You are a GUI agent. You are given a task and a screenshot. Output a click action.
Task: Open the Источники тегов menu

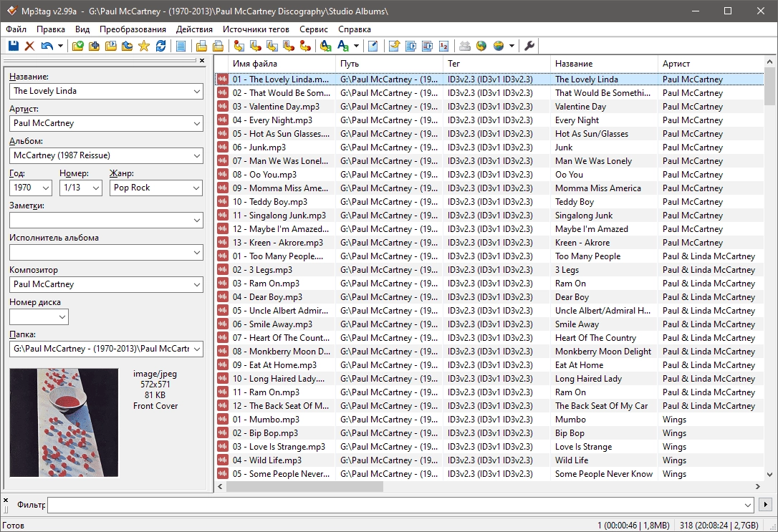pyautogui.click(x=256, y=29)
